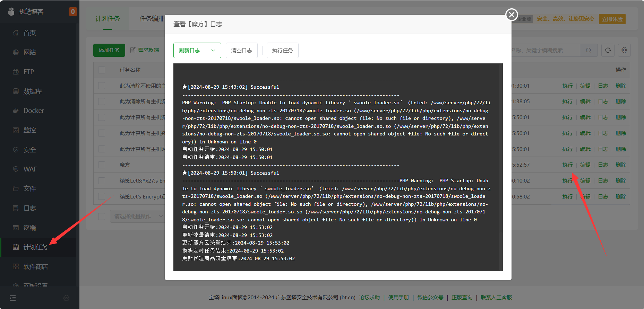Click the 执笔博客 panel logo
Viewport: 644px width, 309px height.
(11, 12)
